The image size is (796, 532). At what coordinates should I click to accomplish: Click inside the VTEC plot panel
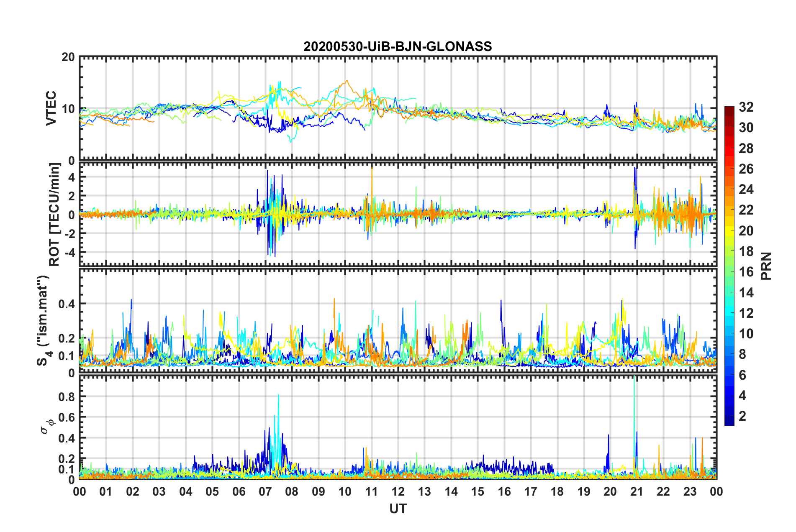coord(398,108)
